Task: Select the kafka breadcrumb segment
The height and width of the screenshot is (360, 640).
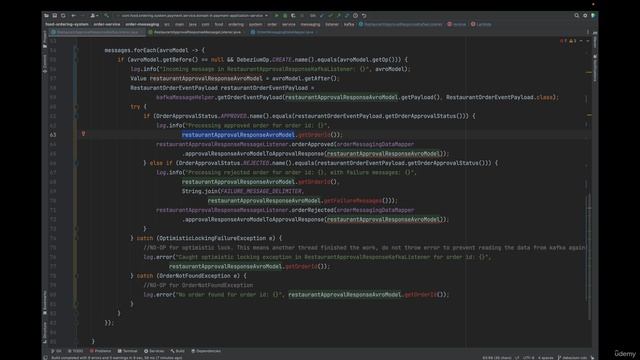Action: click(x=349, y=24)
